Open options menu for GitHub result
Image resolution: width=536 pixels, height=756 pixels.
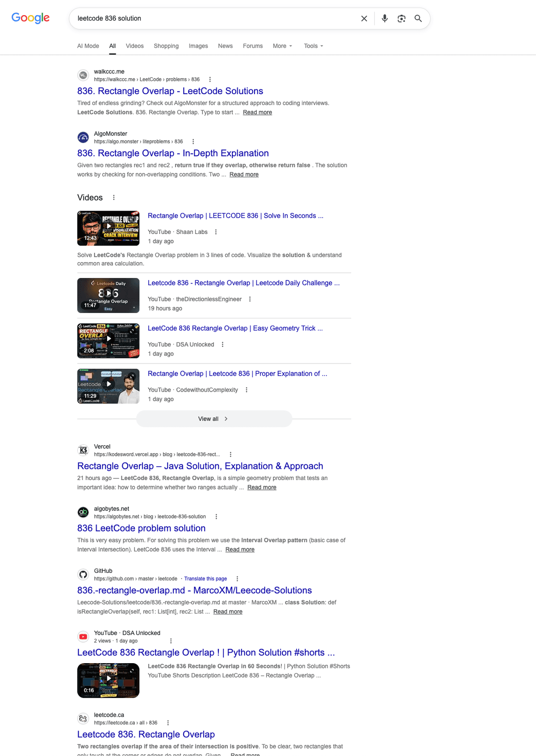point(237,579)
